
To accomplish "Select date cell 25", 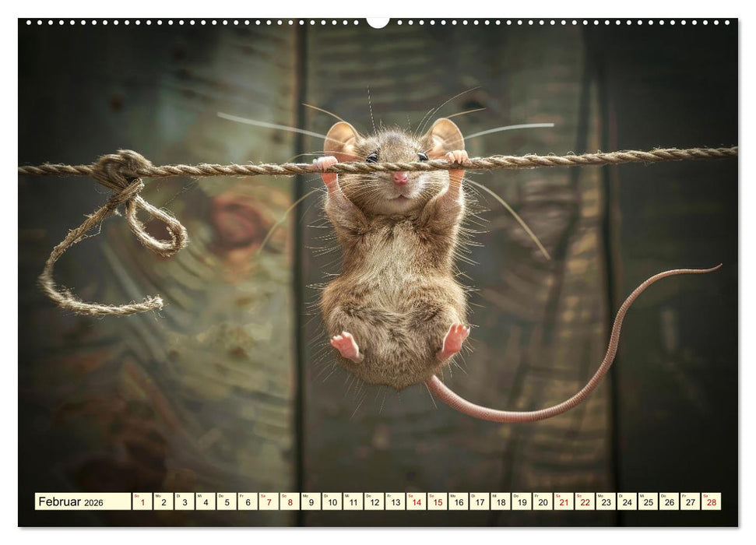I will pyautogui.click(x=647, y=501).
